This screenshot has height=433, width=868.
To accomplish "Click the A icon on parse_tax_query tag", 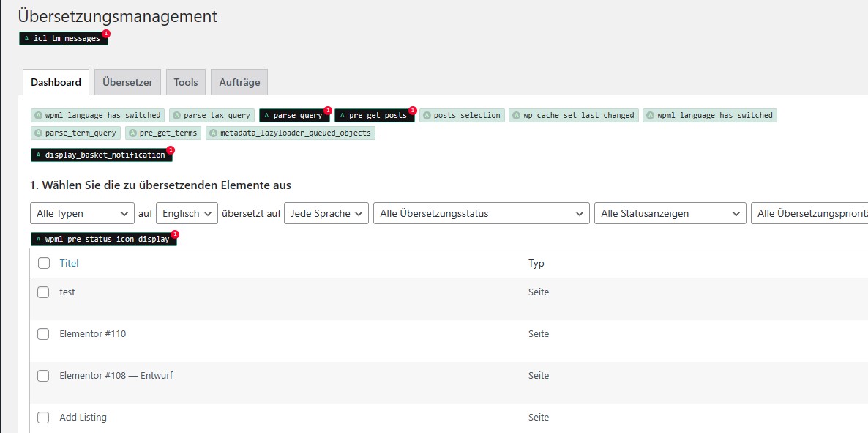I will 176,115.
